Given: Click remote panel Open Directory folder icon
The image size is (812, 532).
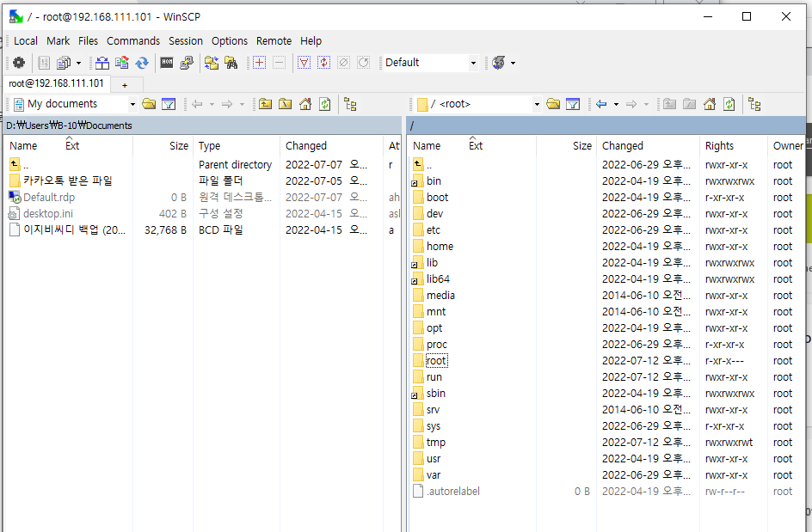Looking at the screenshot, I should click(x=553, y=104).
